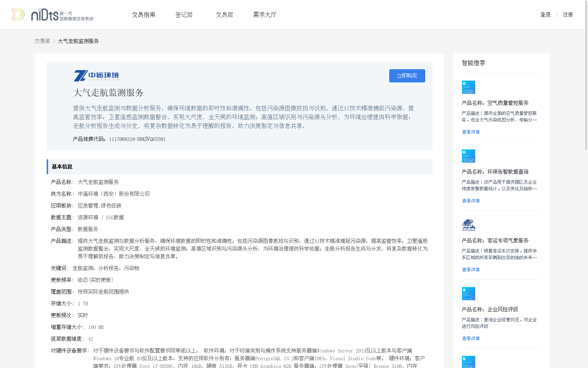The image size is (588, 368).
Task: Go to 交易层 in the breadcrumb
Action: [x=42, y=41]
